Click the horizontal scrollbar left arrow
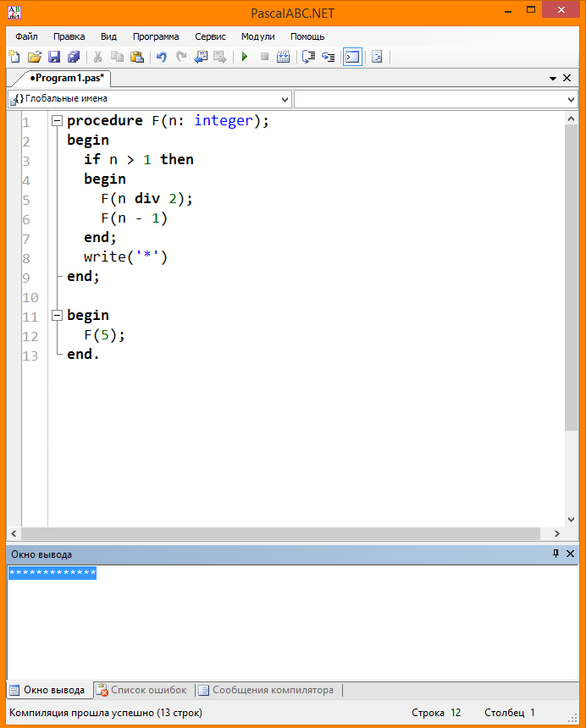This screenshot has width=586, height=728. (x=14, y=533)
